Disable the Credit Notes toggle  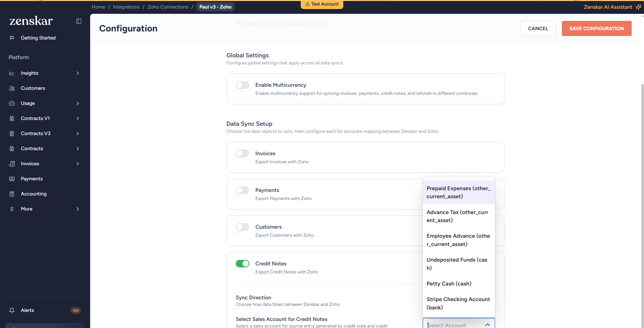click(x=242, y=264)
